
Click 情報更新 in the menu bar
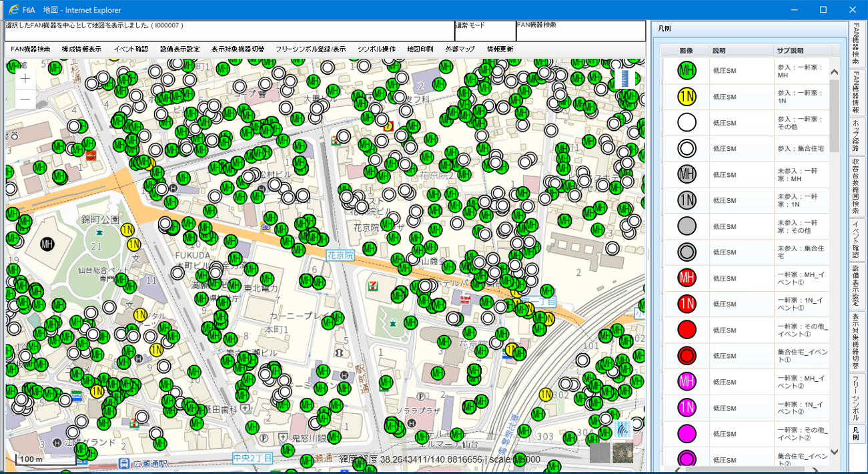point(500,49)
